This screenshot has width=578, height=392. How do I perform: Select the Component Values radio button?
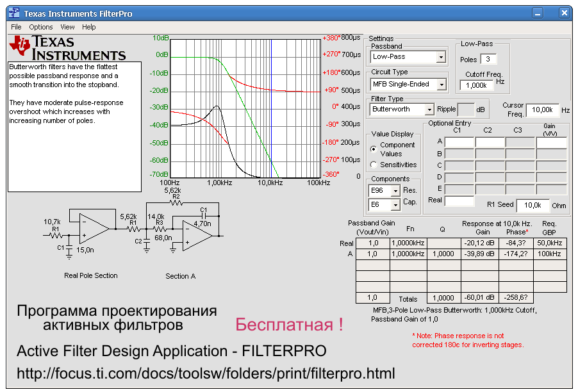click(x=374, y=149)
